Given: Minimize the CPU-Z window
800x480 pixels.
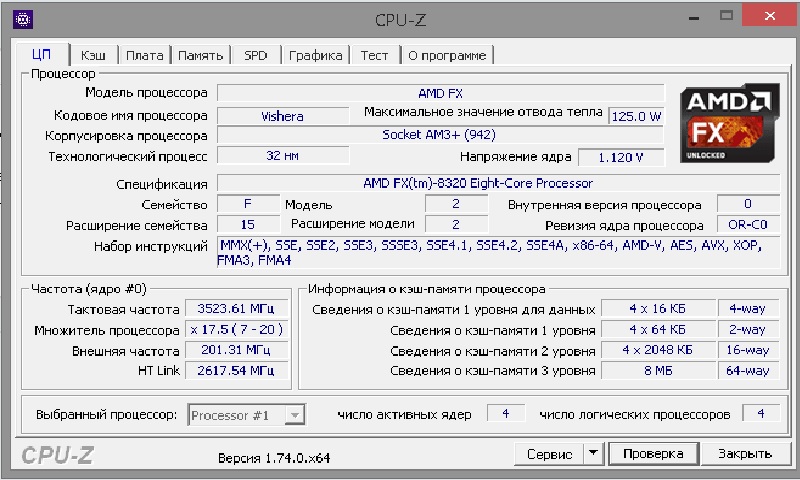Looking at the screenshot, I should (694, 18).
